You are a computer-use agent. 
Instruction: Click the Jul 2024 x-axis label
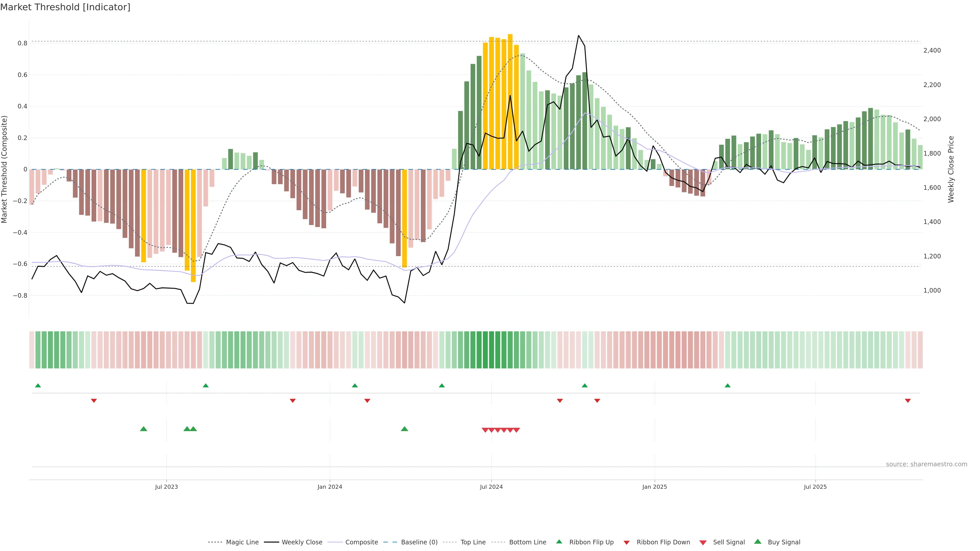pos(491,487)
